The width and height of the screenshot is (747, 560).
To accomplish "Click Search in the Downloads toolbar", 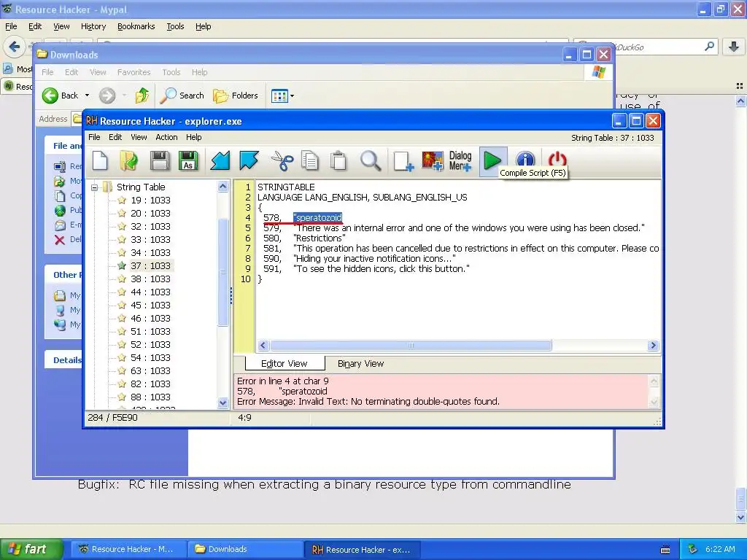I will (182, 96).
